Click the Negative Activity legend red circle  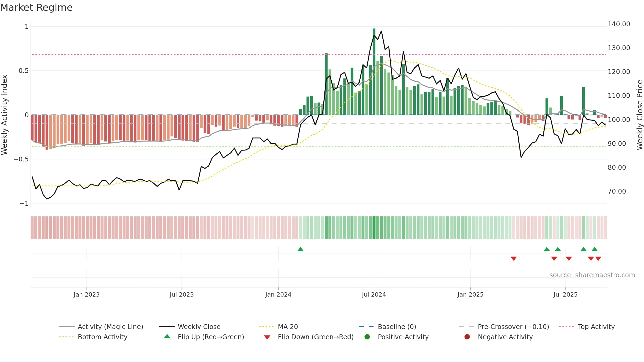[467, 337]
